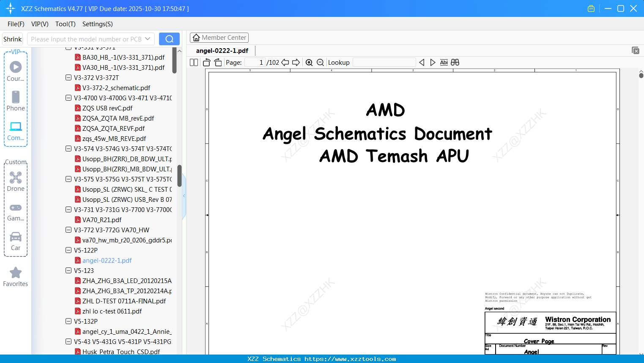Find previous lookup match
Image resolution: width=644 pixels, height=363 pixels.
[422, 62]
